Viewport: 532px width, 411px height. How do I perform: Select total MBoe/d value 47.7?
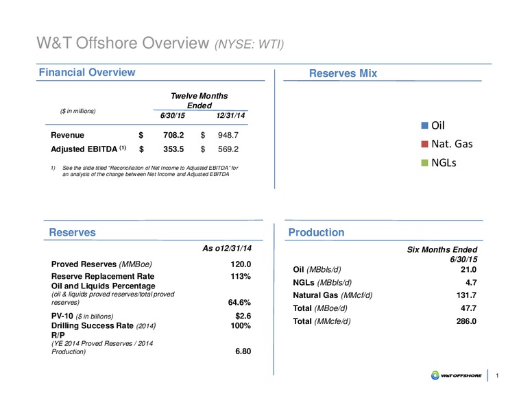point(468,308)
